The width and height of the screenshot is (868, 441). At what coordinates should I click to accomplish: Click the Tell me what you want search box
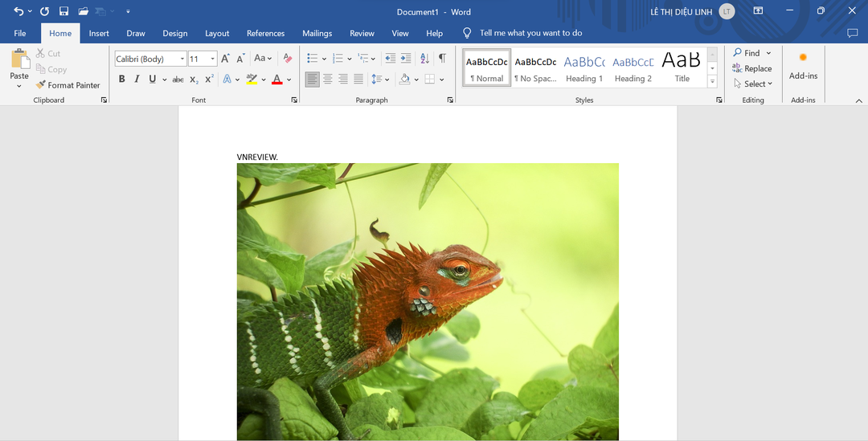[x=530, y=34]
